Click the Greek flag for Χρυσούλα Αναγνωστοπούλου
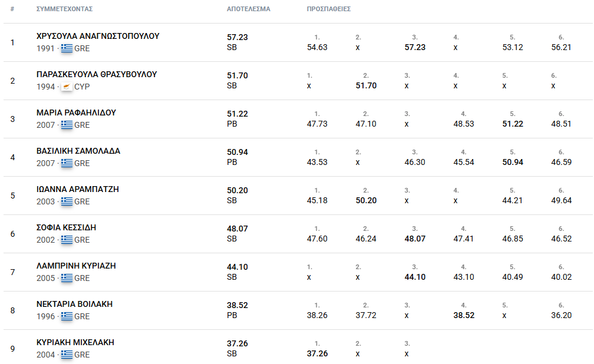 [67, 48]
